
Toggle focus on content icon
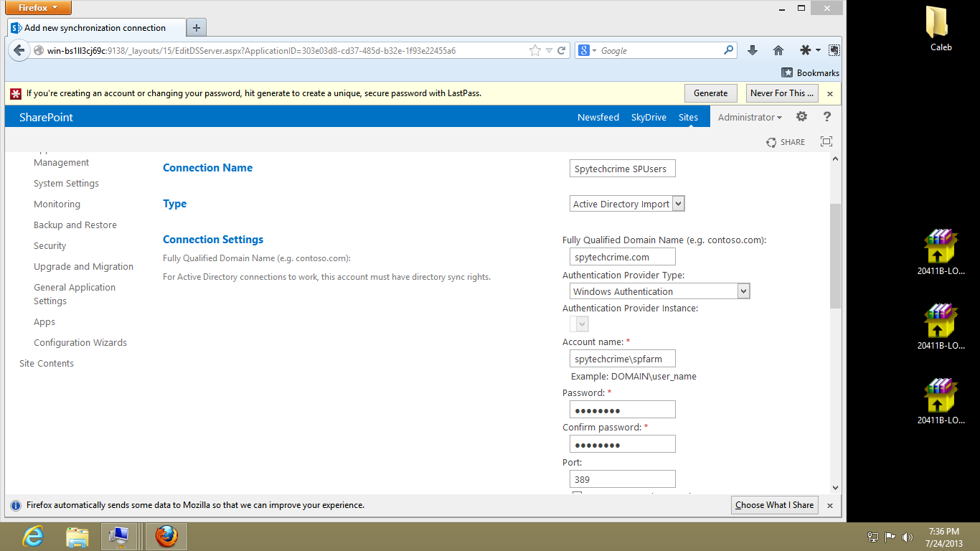[x=826, y=142]
